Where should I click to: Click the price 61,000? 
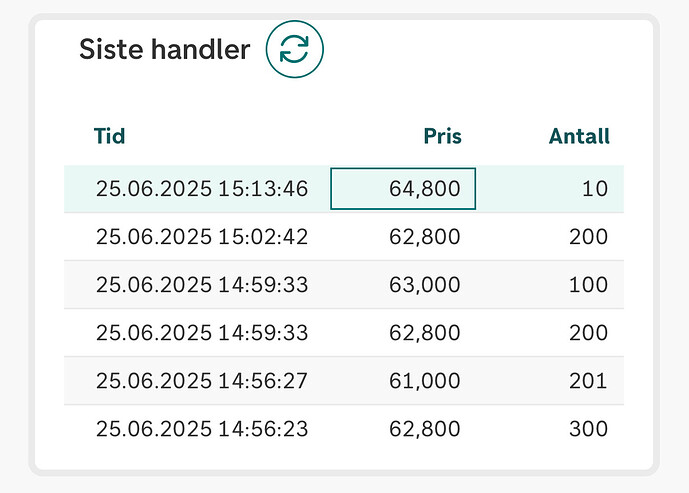click(x=424, y=381)
